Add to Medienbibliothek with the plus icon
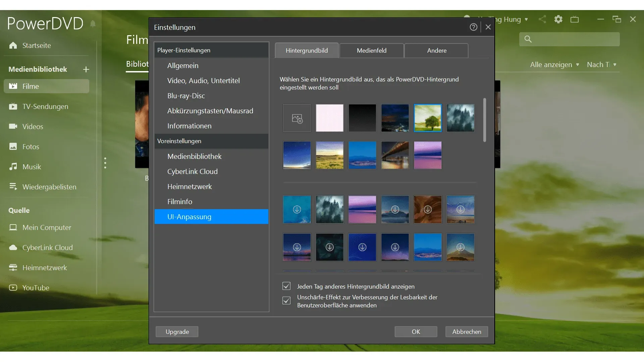 point(86,69)
